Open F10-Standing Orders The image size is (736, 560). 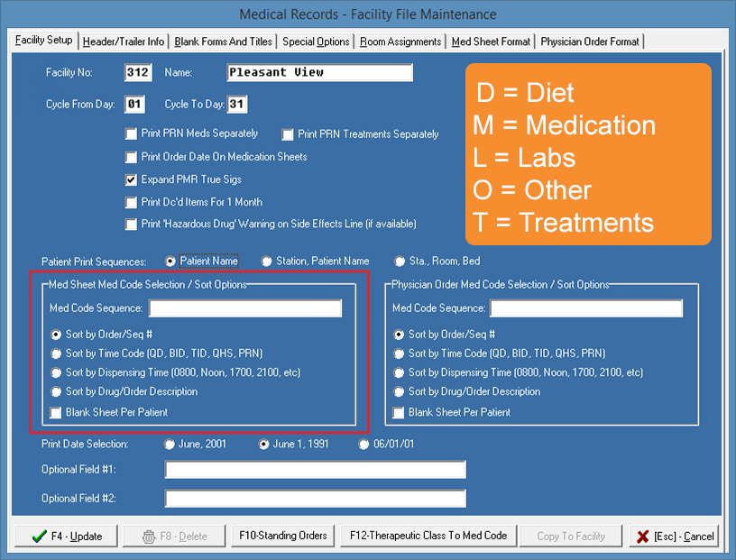point(282,536)
